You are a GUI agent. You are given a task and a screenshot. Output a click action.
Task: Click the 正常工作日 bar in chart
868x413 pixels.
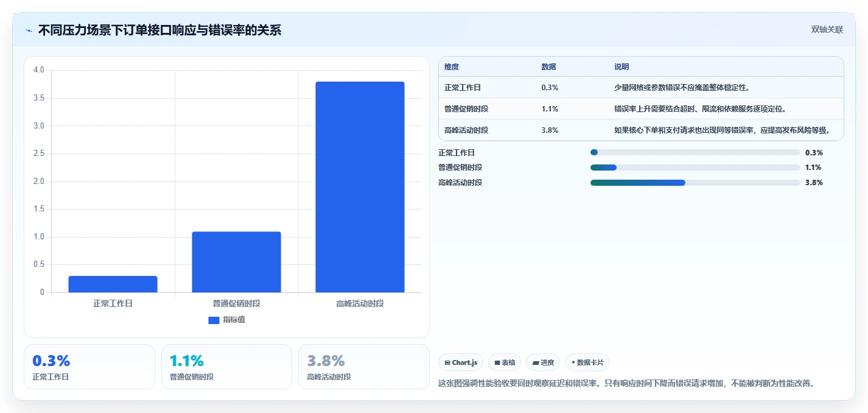tap(113, 284)
